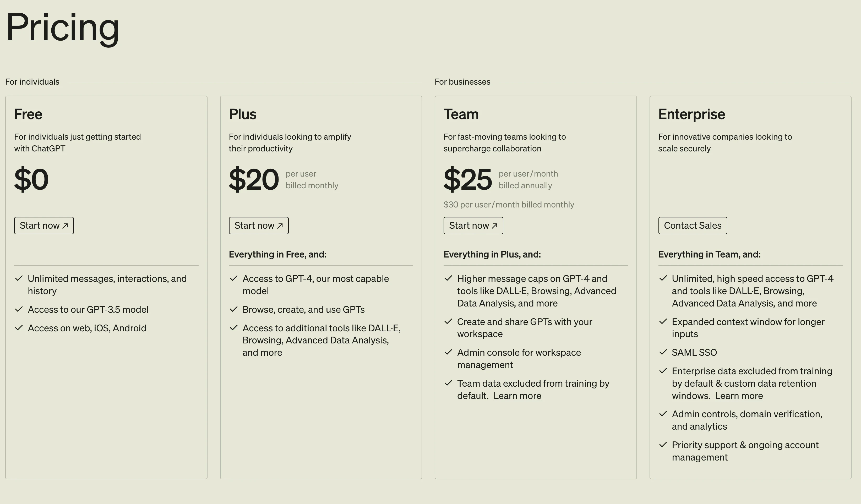861x504 pixels.
Task: Click checkmark next to Admin console for workspace
Action: tap(448, 352)
